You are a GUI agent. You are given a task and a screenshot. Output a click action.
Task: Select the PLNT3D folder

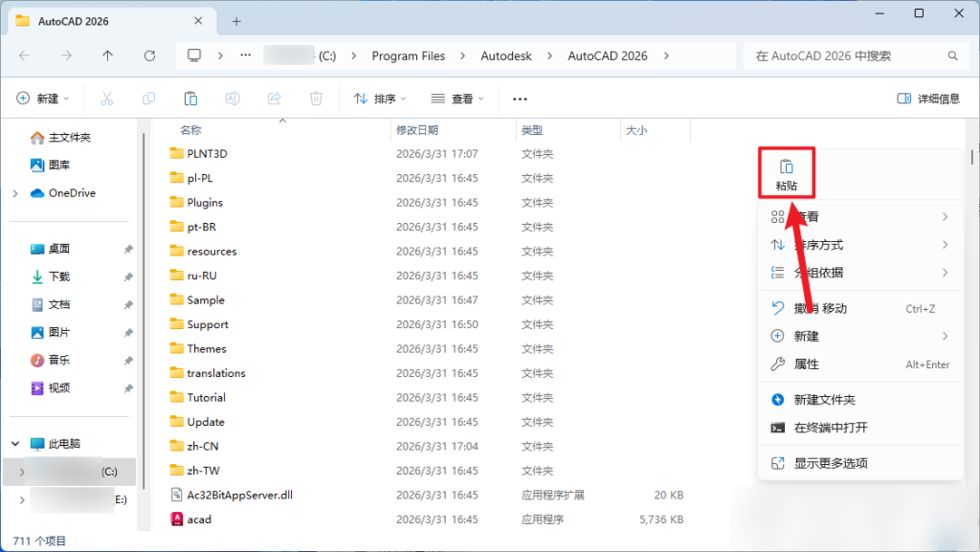tap(199, 154)
